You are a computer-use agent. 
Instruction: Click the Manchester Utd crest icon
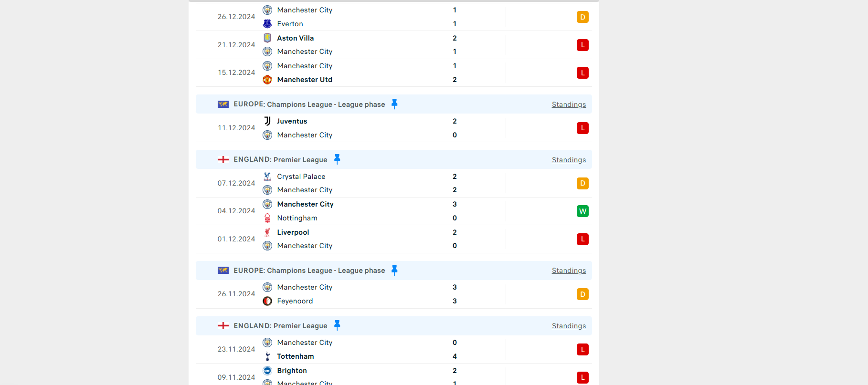click(267, 80)
